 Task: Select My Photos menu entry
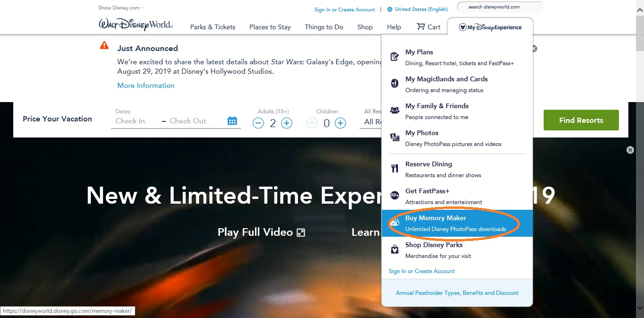(x=457, y=138)
